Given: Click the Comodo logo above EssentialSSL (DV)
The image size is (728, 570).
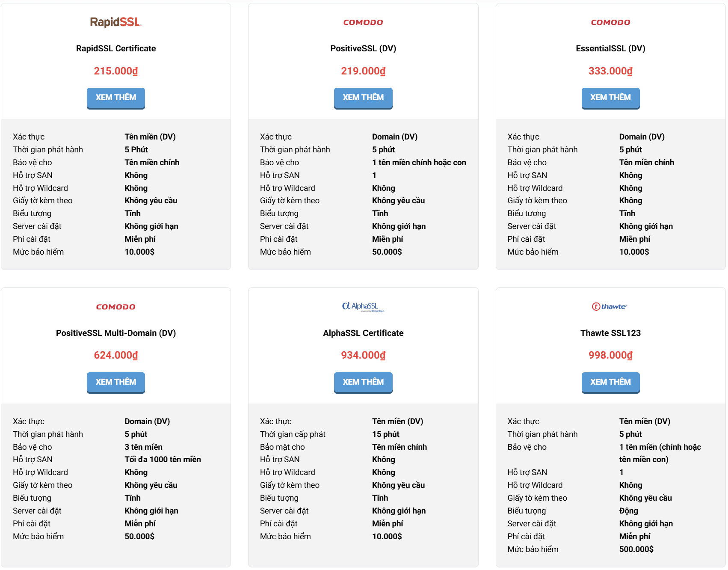Looking at the screenshot, I should pyautogui.click(x=610, y=22).
